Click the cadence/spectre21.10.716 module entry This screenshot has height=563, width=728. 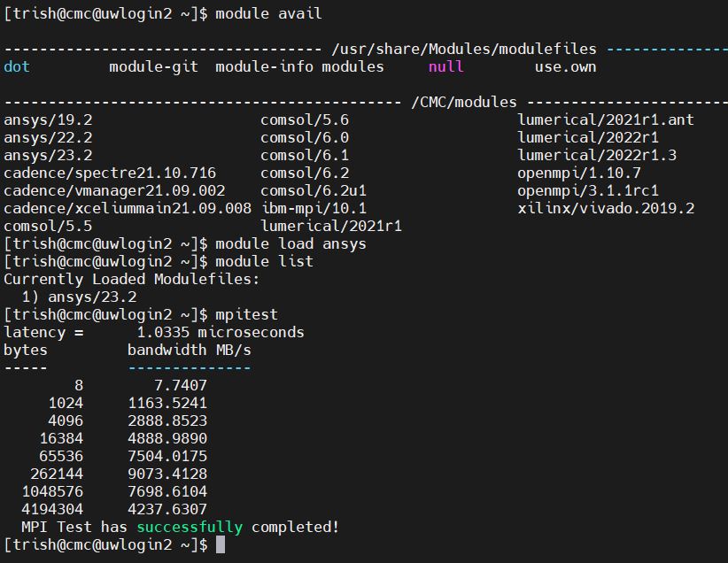[110, 173]
